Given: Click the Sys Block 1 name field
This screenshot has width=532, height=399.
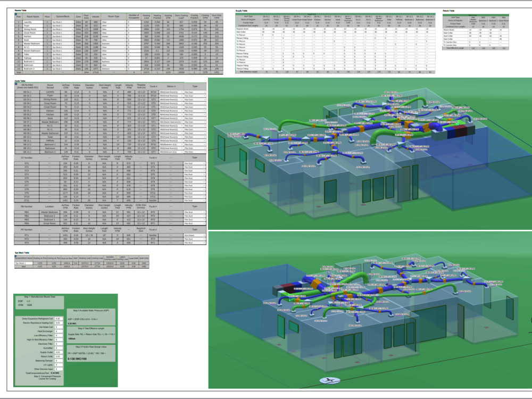Looking at the screenshot, I should [x=23, y=263].
